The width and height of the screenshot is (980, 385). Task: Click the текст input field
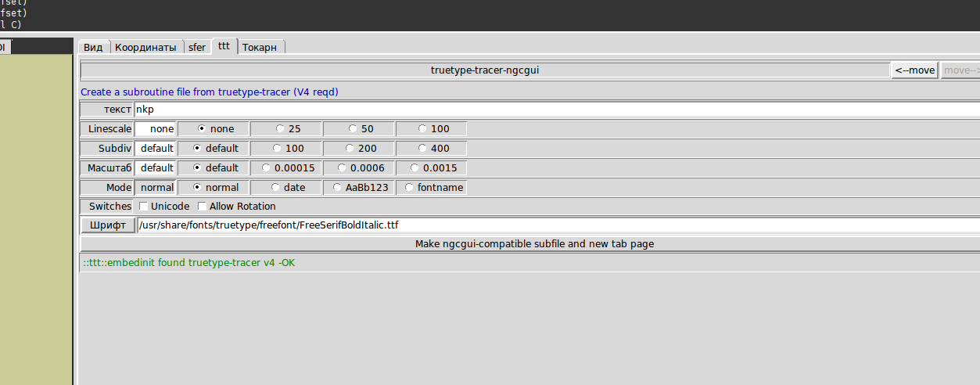[557, 110]
